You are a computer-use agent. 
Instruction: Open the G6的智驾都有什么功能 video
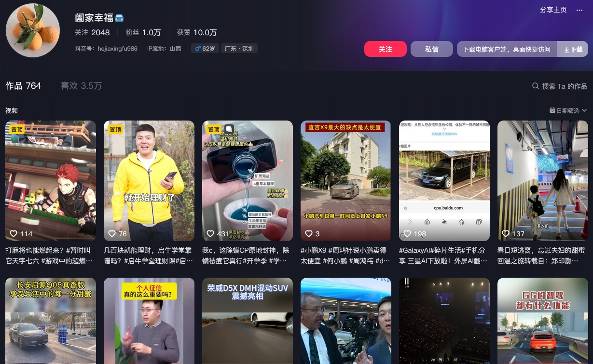[x=543, y=321]
